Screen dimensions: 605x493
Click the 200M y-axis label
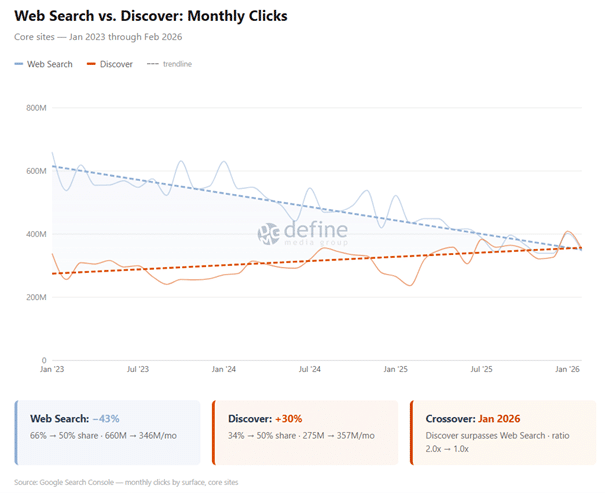point(36,297)
